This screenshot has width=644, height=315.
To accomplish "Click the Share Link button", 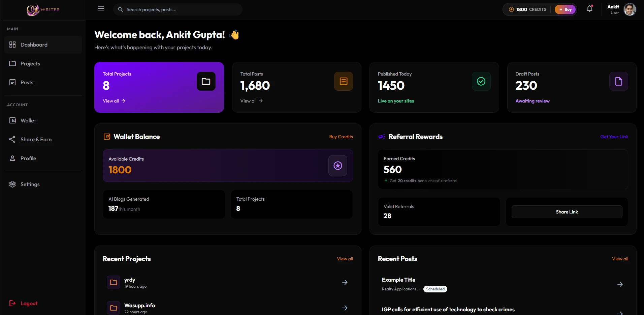I will [567, 211].
